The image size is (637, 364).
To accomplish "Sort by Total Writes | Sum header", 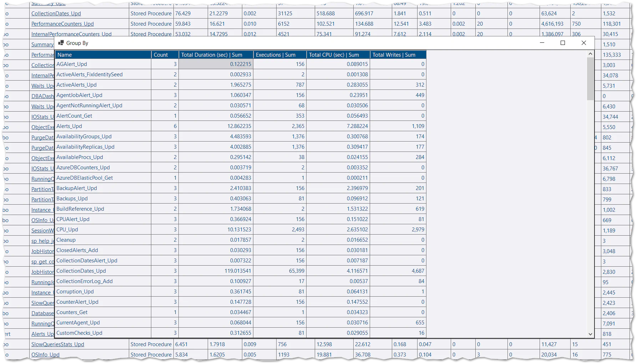I will [398, 55].
